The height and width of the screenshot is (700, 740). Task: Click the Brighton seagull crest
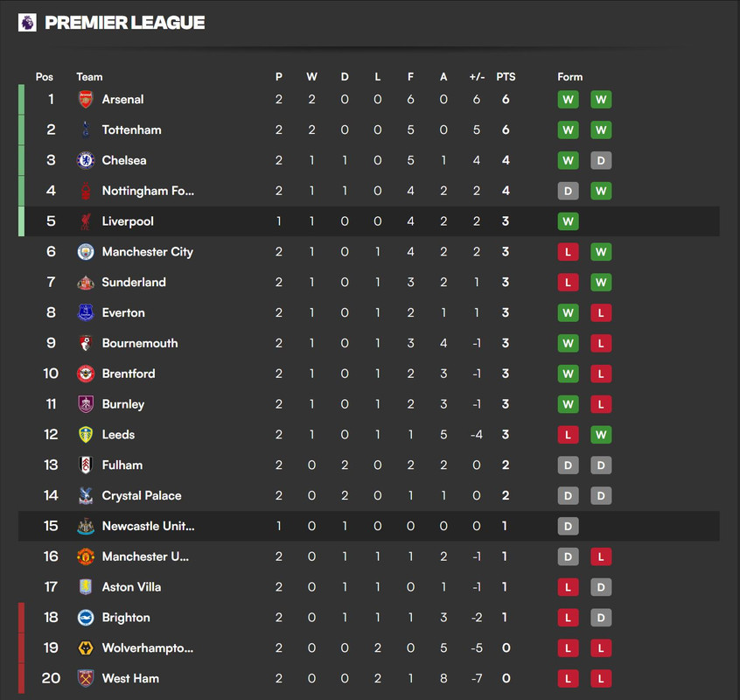click(86, 618)
